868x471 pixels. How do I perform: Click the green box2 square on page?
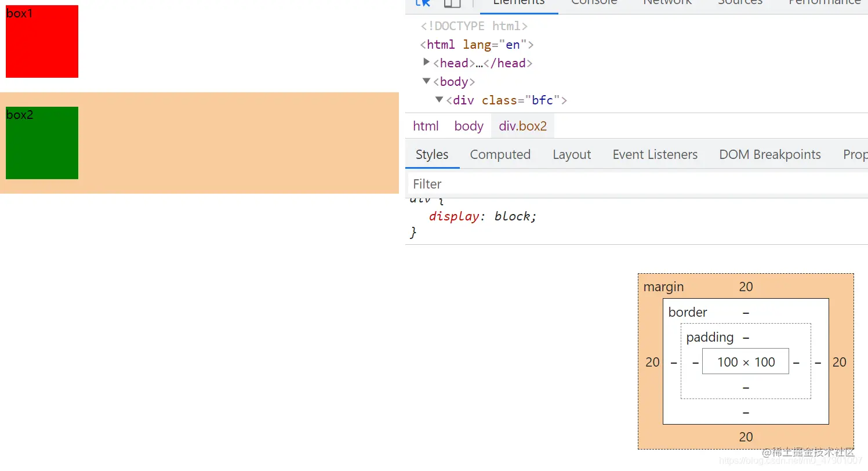click(42, 143)
